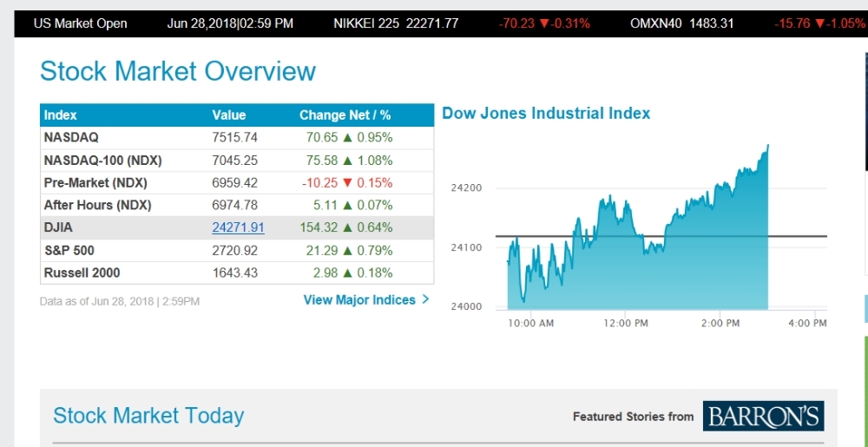This screenshot has width=868, height=447.
Task: Click the Value column header
Action: click(229, 115)
